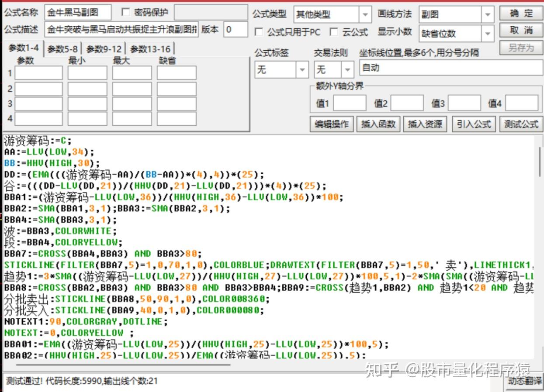
Task: Click the 值2 extra Y-axis field
Action: click(x=407, y=103)
